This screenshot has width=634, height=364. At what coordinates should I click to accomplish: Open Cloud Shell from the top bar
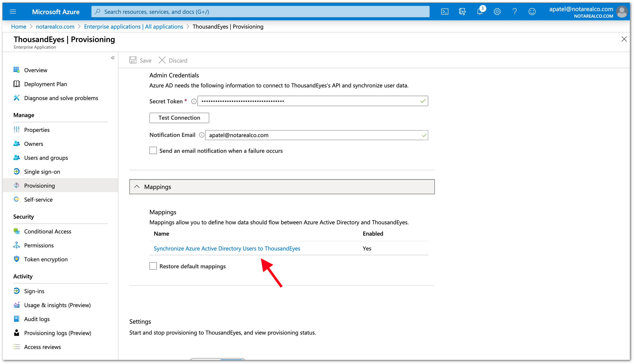point(445,12)
